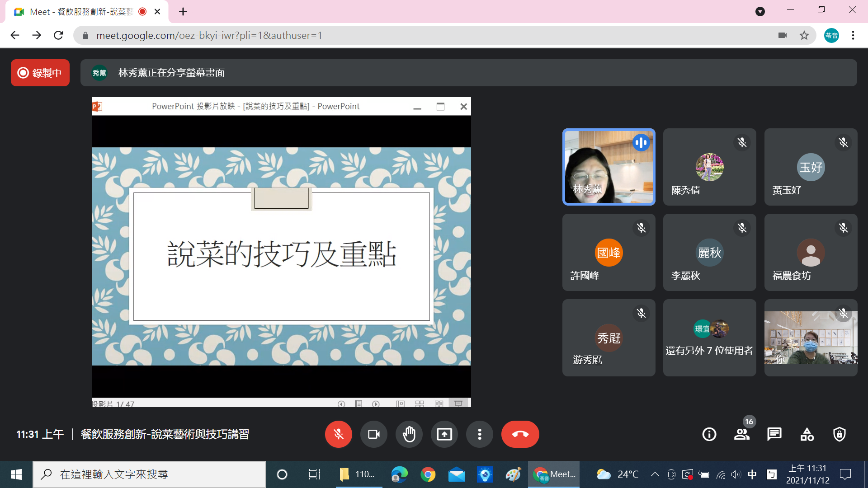Click the red 錄製中 recording indicator

click(40, 73)
